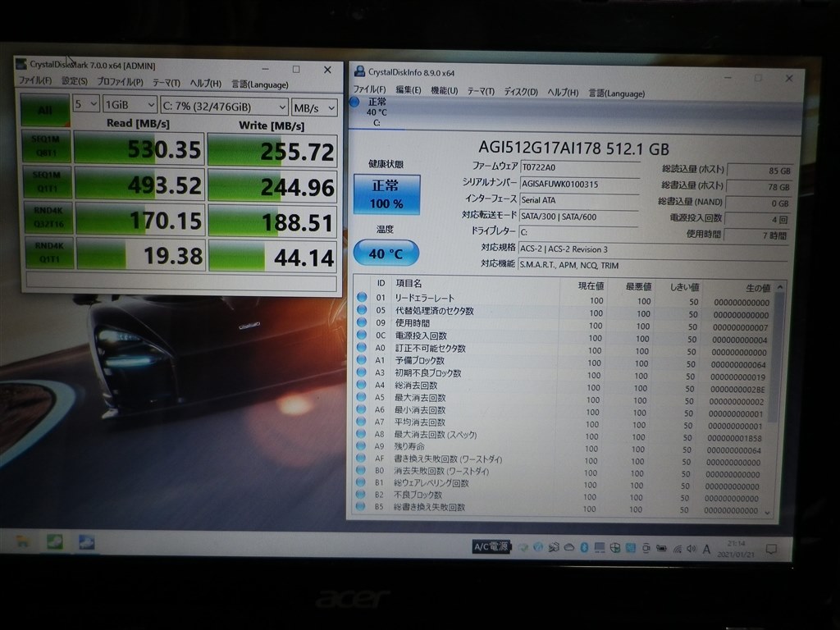The height and width of the screenshot is (630, 840).
Task: Open the MB/s unit dropdown
Action: 314,107
